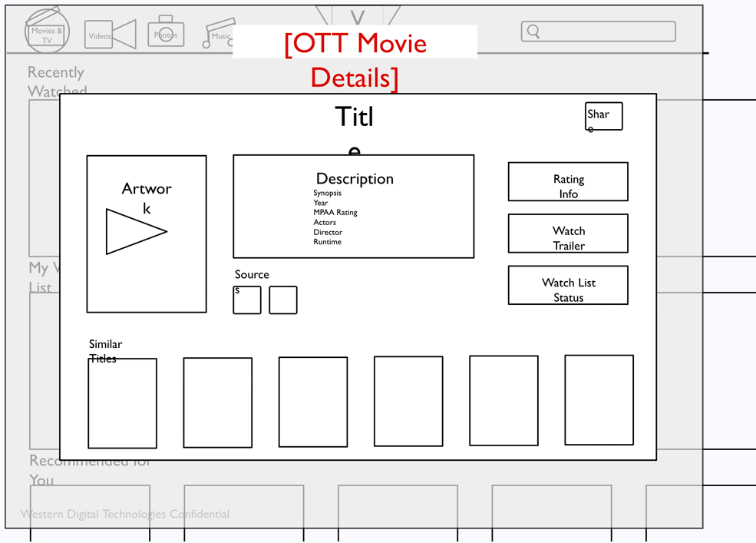Open the Recently Watched section

click(x=55, y=81)
